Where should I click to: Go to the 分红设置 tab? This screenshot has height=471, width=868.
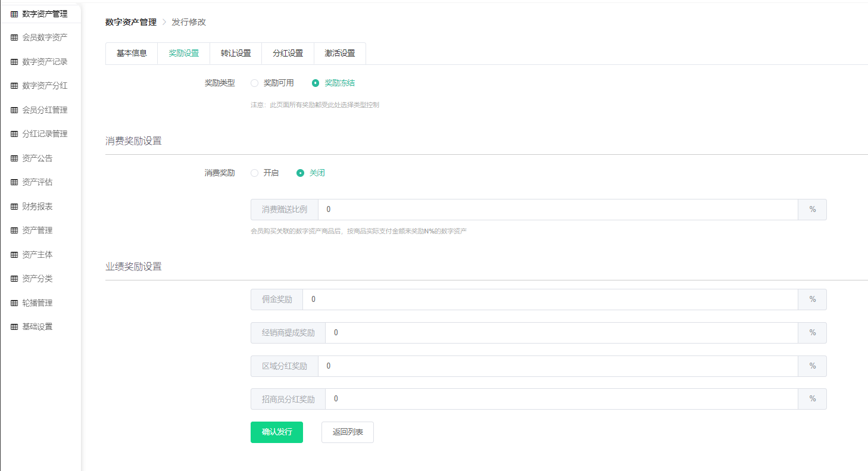pos(288,53)
